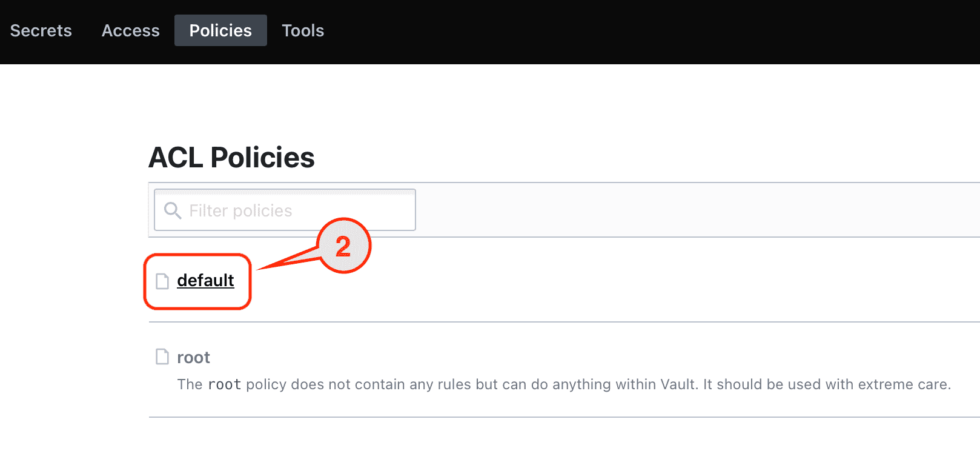
Task: Switch to the Access tab
Action: [x=131, y=31]
